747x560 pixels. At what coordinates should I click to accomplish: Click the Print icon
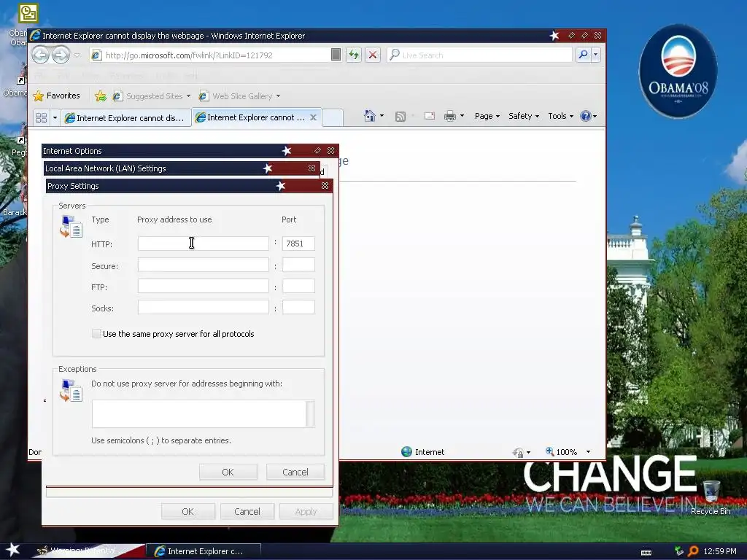[449, 116]
